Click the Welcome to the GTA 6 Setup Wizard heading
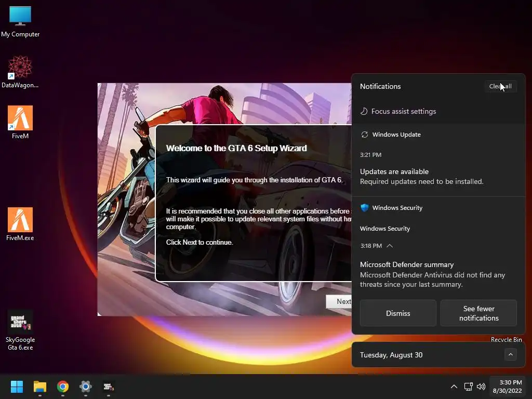This screenshot has height=399, width=532. (x=236, y=148)
